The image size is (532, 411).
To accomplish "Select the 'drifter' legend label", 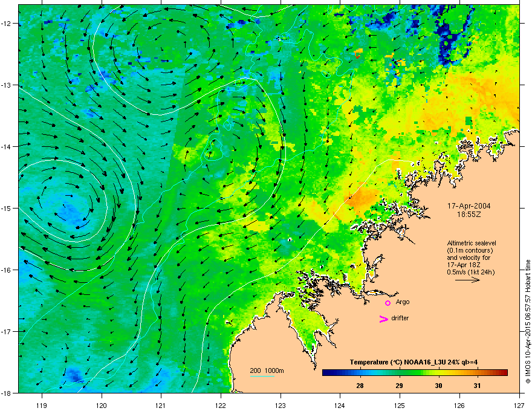I will point(400,318).
